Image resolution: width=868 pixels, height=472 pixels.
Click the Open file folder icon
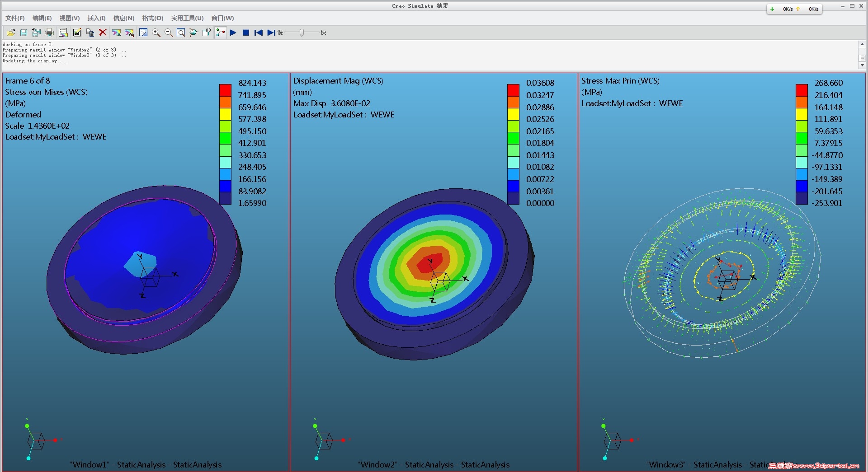coord(11,33)
